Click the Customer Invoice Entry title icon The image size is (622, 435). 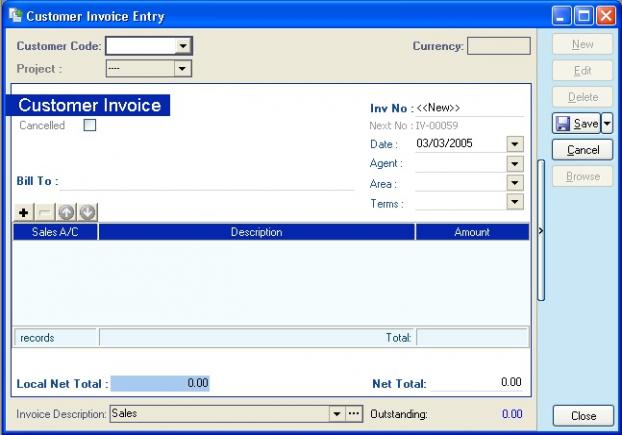15,15
